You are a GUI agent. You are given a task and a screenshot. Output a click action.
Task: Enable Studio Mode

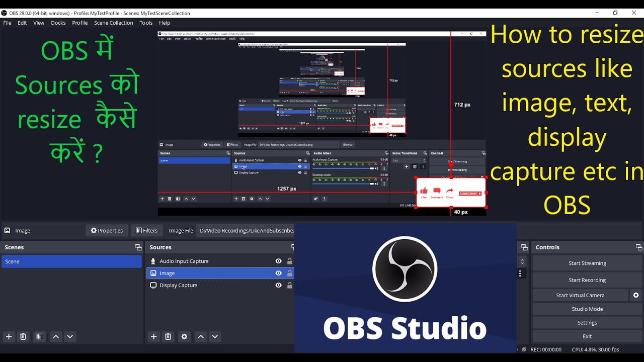point(587,309)
